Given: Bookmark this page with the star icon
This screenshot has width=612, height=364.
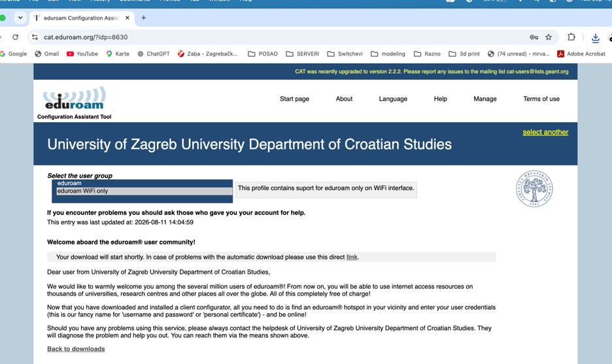Looking at the screenshot, I should coord(549,37).
